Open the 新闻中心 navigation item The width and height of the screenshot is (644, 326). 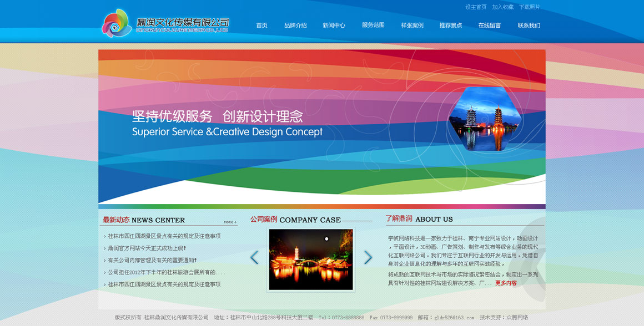tap(334, 26)
